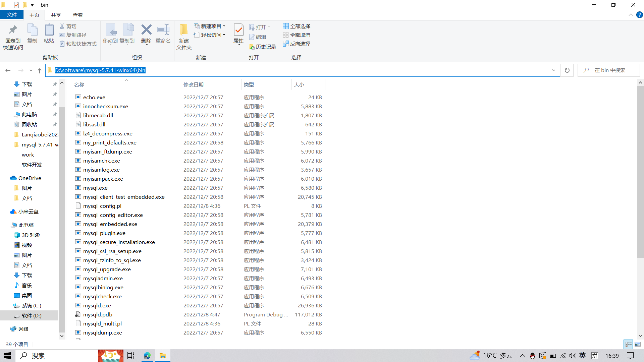Select the libmecab.dll file
Viewport: 644px width, 362px height.
98,115
